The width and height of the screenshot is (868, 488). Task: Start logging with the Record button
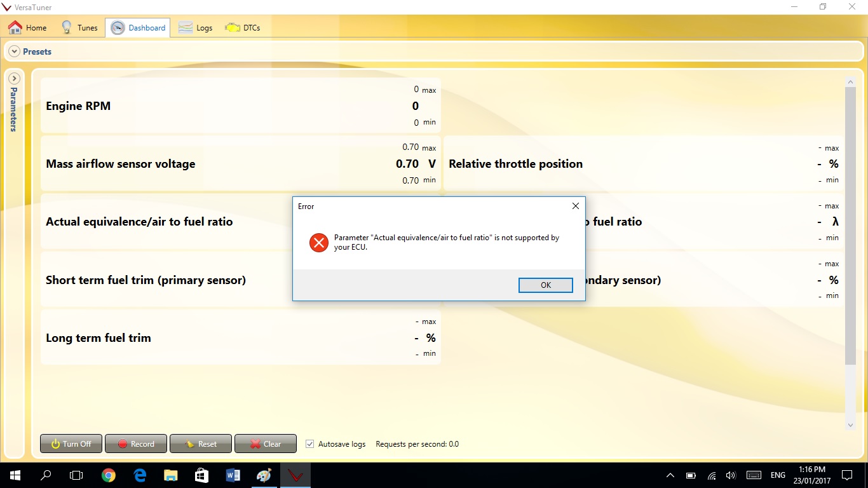136,444
